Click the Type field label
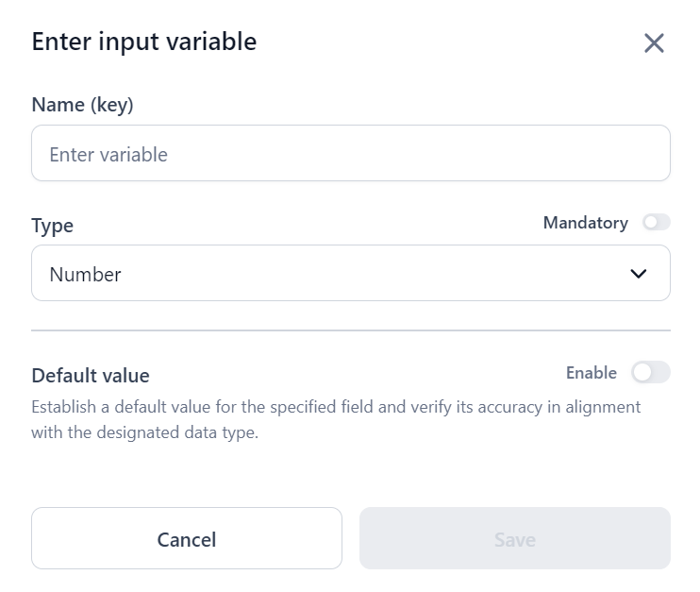The image size is (700, 592). coord(52,226)
